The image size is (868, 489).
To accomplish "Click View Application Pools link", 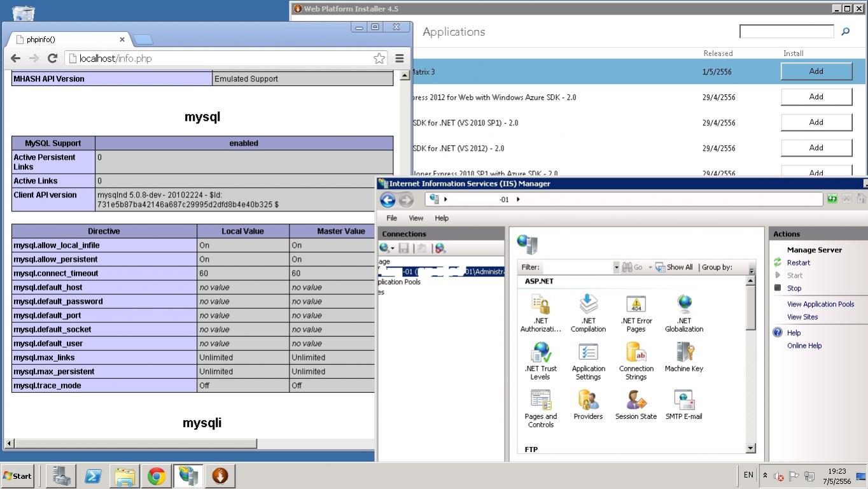I will pos(820,304).
